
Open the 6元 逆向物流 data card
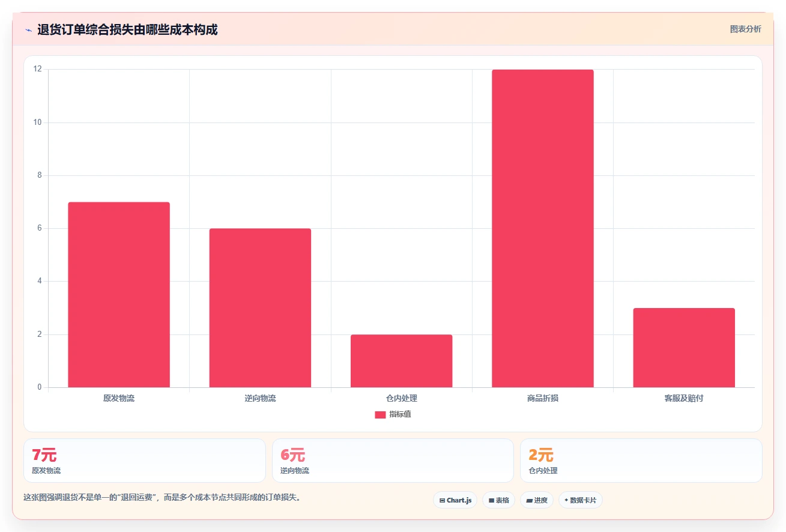pos(393,461)
